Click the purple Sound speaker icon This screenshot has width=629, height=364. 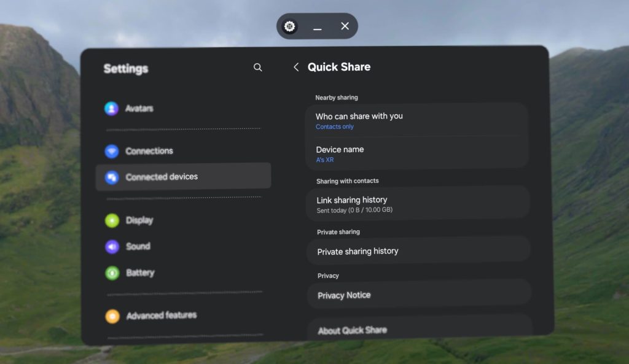point(112,247)
